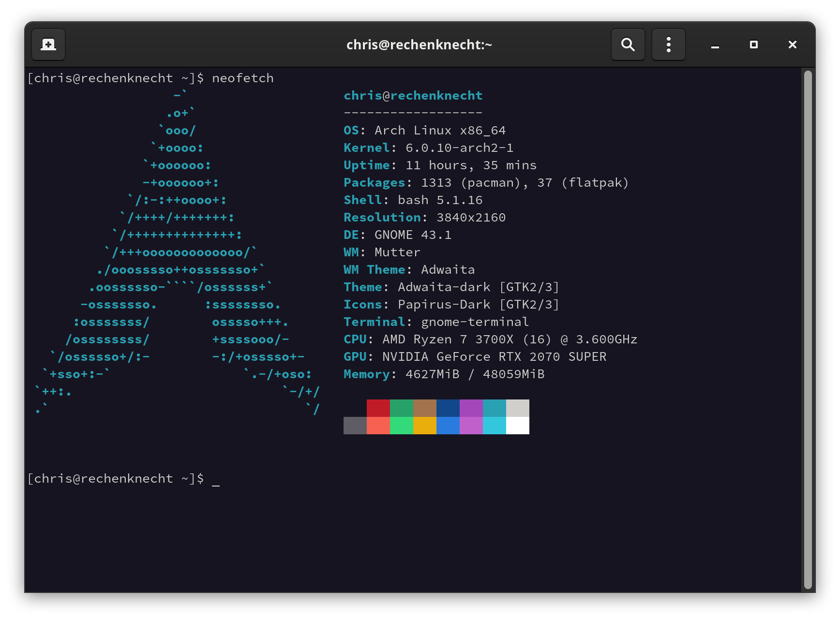Click the chris@rechenknecht header in output
The height and width of the screenshot is (620, 840).
(x=413, y=96)
